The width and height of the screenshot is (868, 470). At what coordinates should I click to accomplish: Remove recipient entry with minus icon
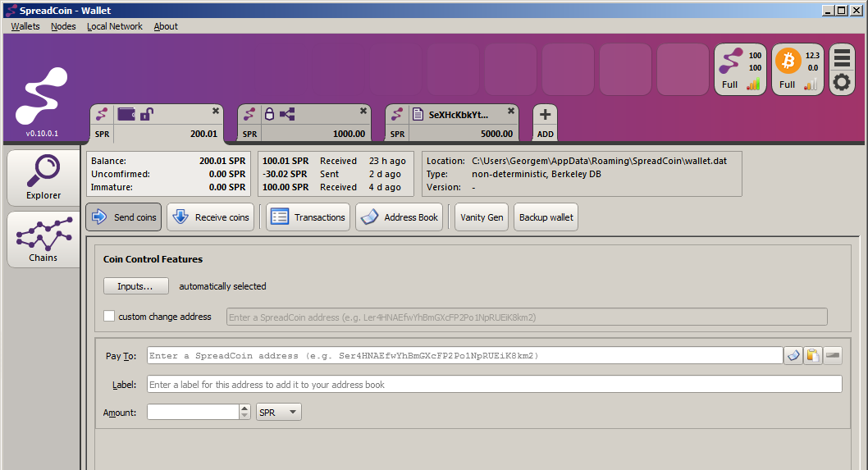[x=833, y=355]
